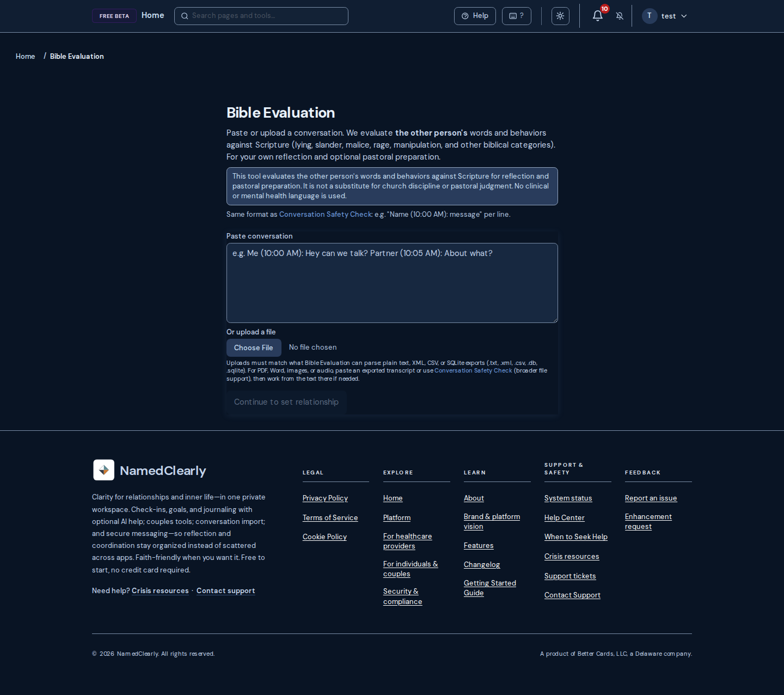Open Crisis resources in Support & Safety column
The height and width of the screenshot is (695, 784).
[572, 556]
